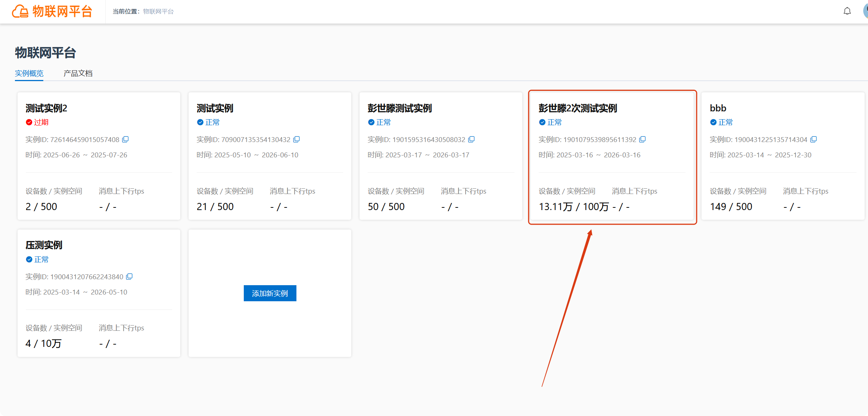
Task: Open the 测试实例 card title
Action: 215,108
